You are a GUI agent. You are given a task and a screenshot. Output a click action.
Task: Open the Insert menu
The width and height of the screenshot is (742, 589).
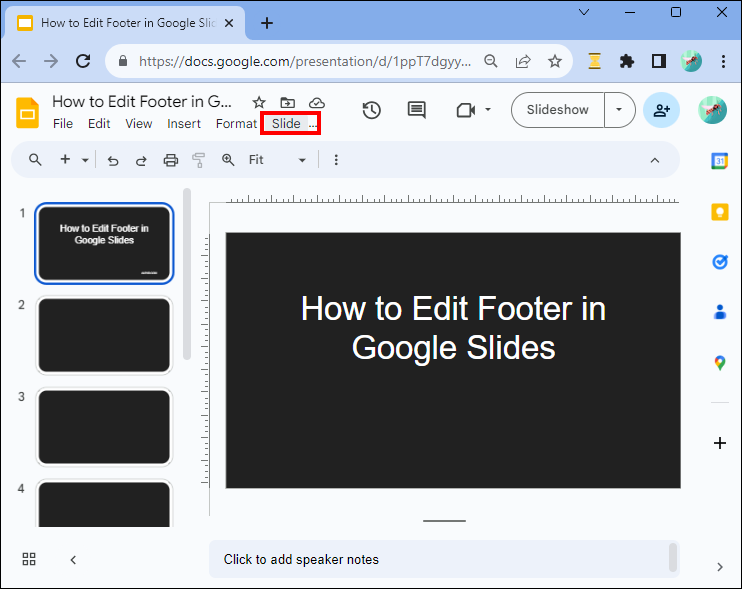(x=184, y=124)
